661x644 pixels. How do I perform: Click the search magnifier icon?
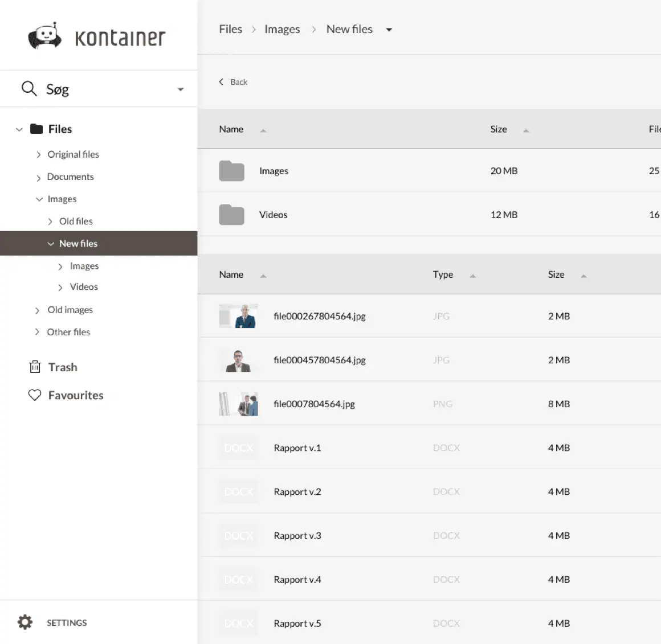tap(29, 89)
